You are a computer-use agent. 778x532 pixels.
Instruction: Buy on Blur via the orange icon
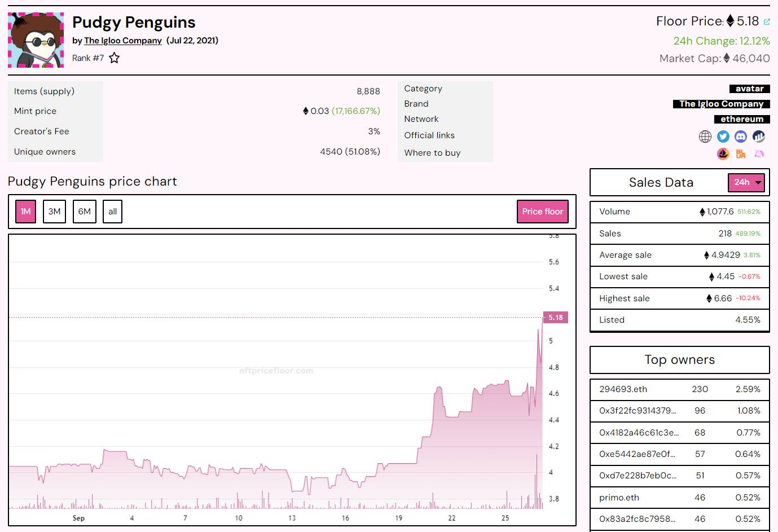[x=741, y=153]
